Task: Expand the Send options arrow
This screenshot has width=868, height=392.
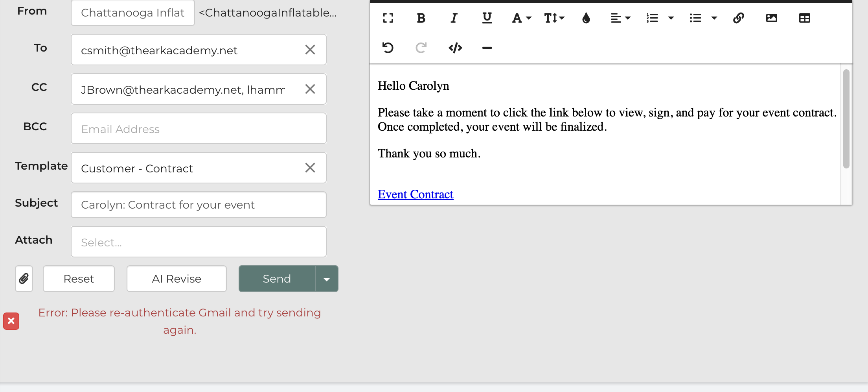Action: (x=327, y=279)
